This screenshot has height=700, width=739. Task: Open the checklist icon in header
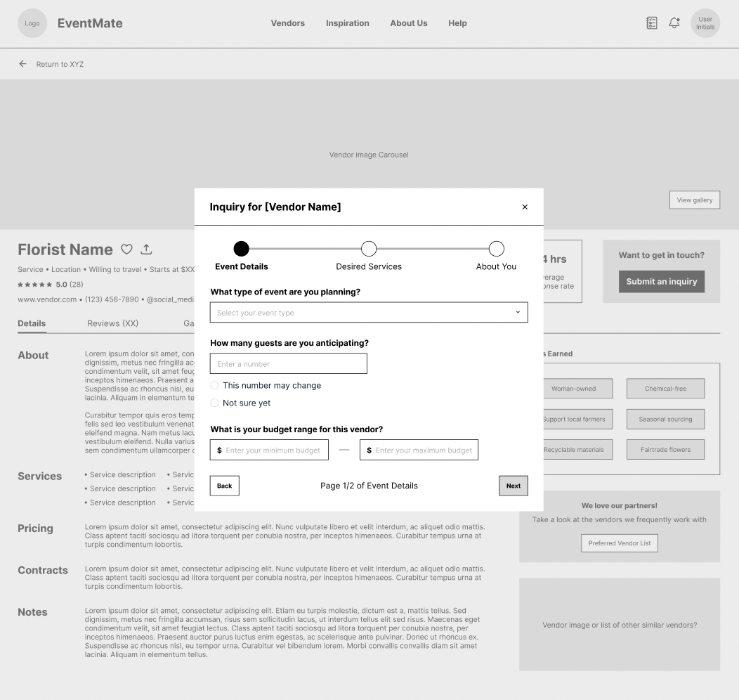click(651, 22)
